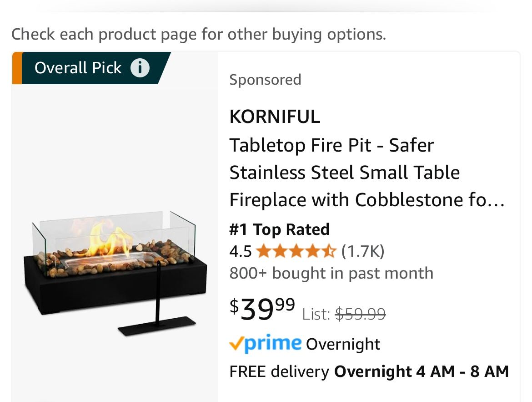532x402 pixels.
Task: Click the Overall Pick badge label
Action: tap(78, 68)
